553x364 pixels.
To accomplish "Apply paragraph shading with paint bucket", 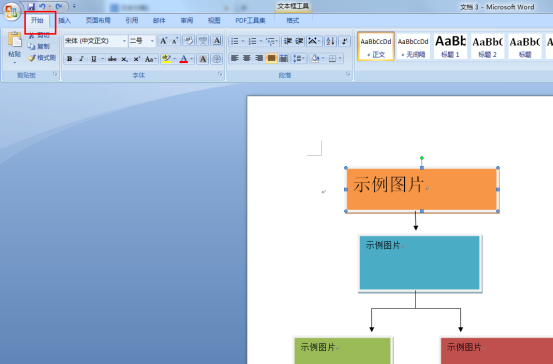I will click(315, 58).
